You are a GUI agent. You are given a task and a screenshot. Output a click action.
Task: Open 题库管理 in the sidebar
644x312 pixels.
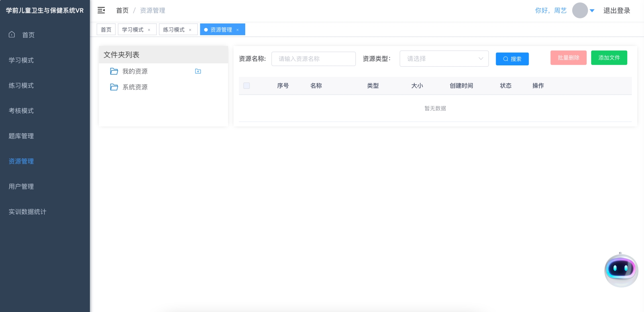[x=21, y=136]
